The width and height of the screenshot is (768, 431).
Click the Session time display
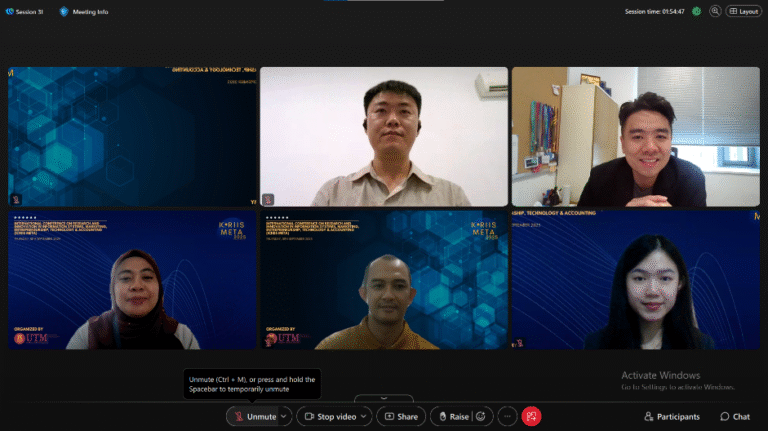(x=654, y=12)
